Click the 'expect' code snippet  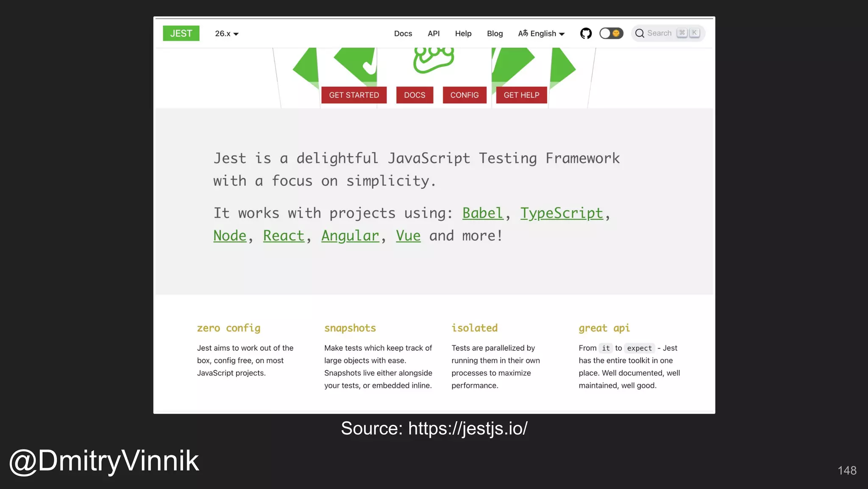(639, 348)
